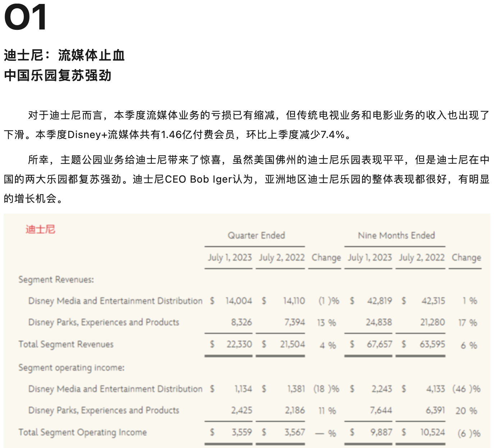Click the '20 %' change value

point(466,411)
